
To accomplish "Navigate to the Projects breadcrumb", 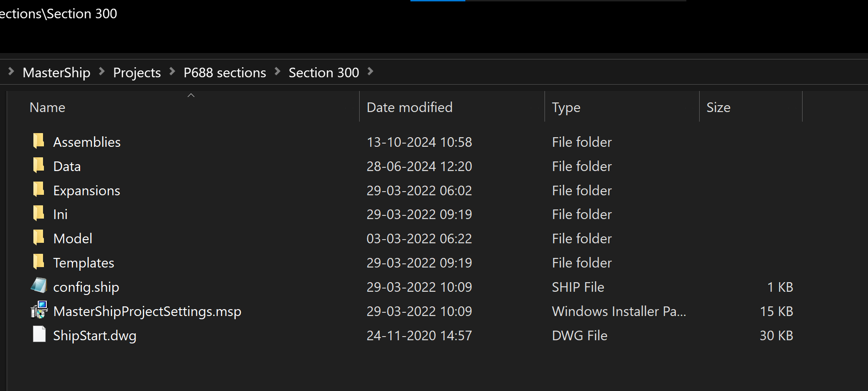I will (x=137, y=73).
